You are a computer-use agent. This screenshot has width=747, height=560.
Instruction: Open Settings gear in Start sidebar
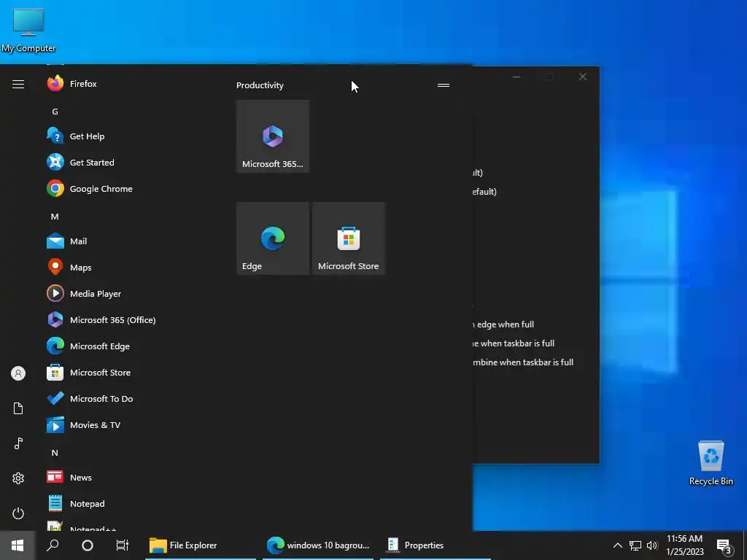pos(18,478)
